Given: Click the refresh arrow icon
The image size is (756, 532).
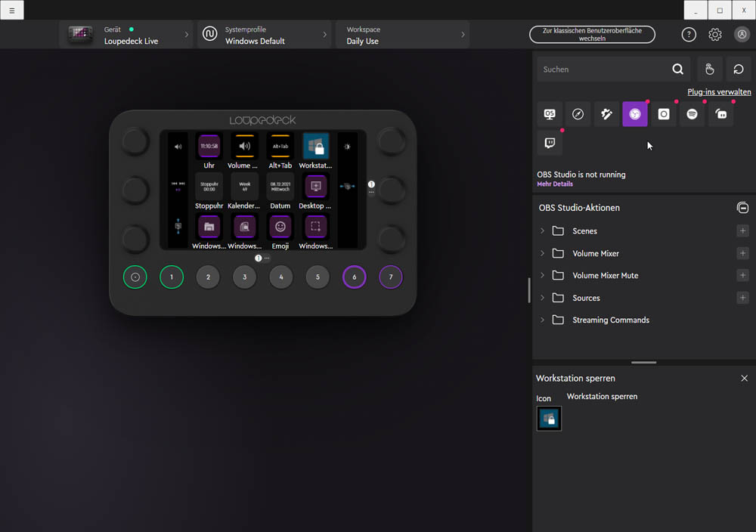Looking at the screenshot, I should 738,70.
